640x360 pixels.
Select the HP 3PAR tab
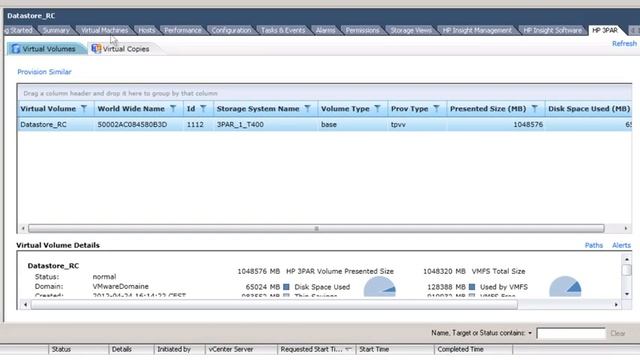605,30
